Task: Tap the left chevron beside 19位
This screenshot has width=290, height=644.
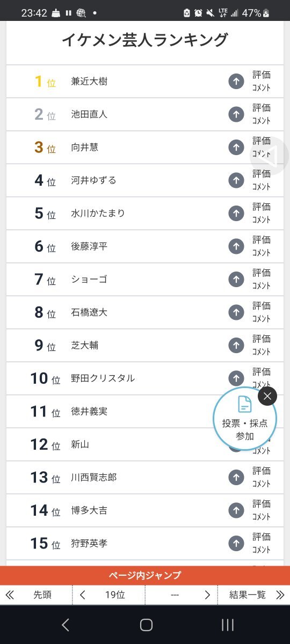Action: (83, 595)
